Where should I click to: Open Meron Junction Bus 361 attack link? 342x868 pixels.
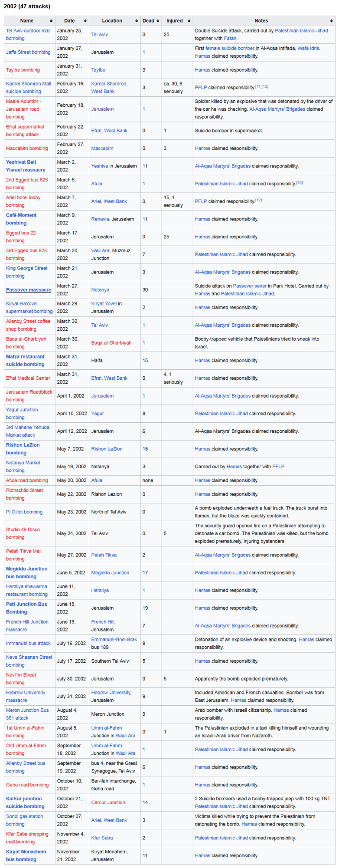27,714
